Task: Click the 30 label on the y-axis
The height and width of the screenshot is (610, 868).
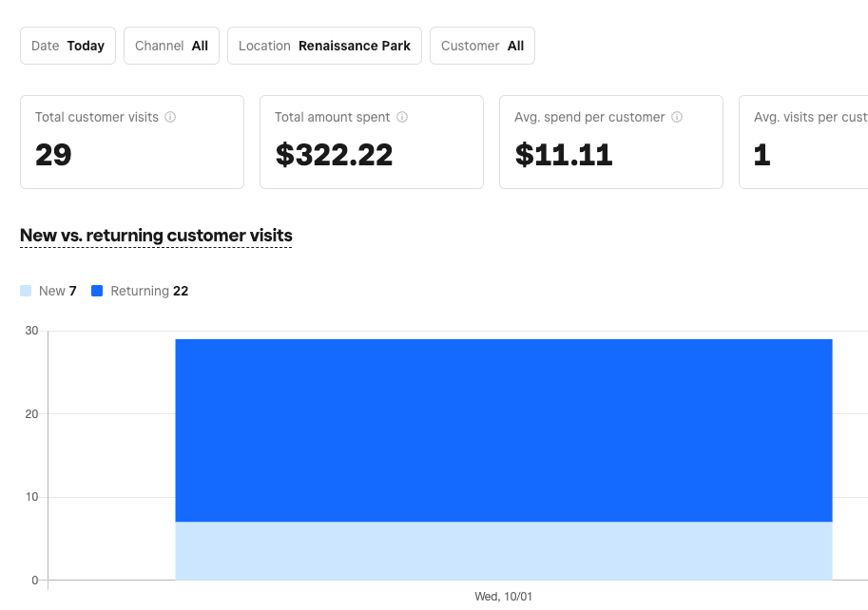Action: pos(31,331)
